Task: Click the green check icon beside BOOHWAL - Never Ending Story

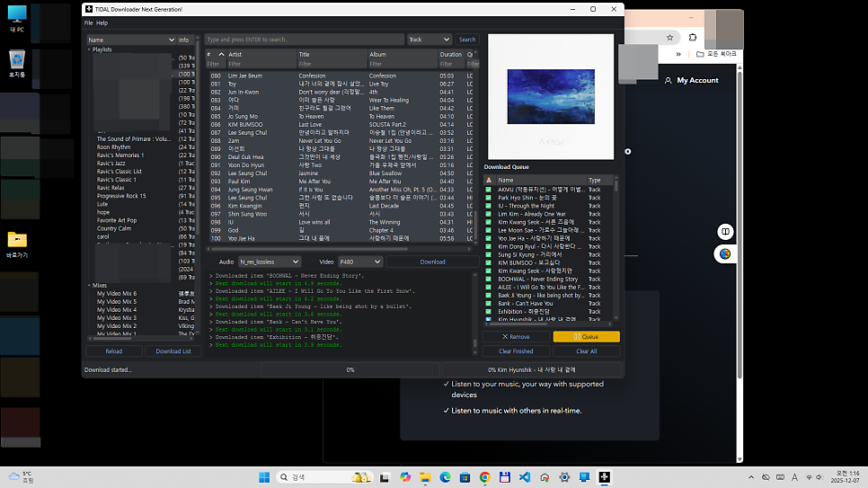Action: point(488,279)
